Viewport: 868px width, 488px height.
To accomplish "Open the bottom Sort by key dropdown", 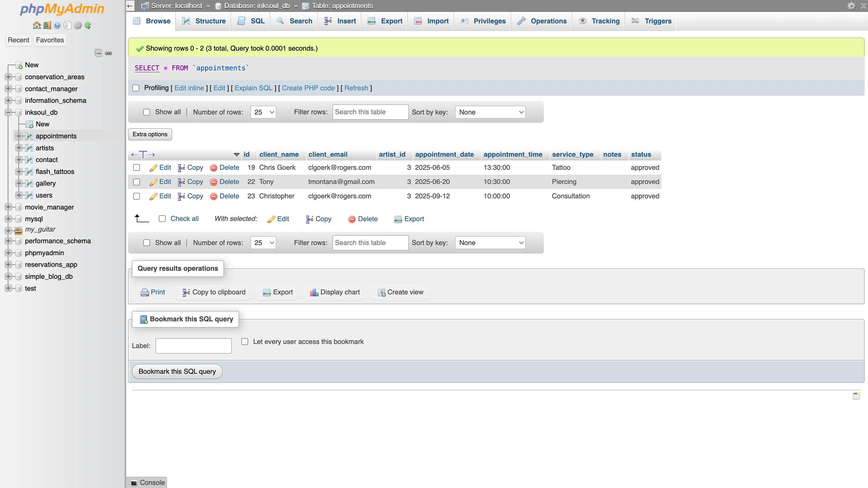I will [x=490, y=243].
